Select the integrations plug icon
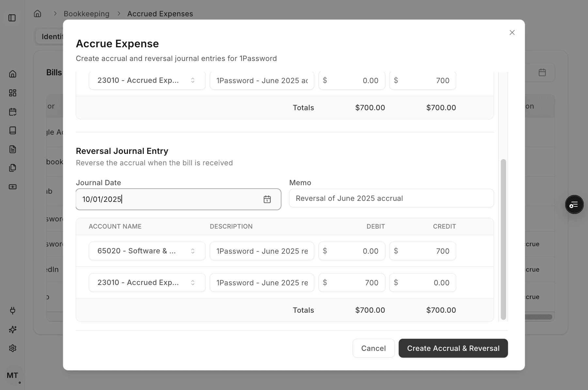588x390 pixels. click(13, 310)
